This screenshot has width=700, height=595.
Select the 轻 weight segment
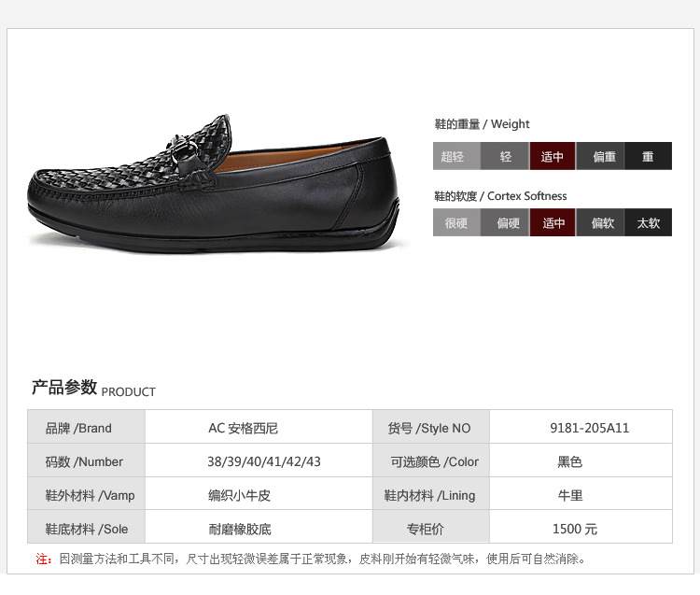pos(505,156)
